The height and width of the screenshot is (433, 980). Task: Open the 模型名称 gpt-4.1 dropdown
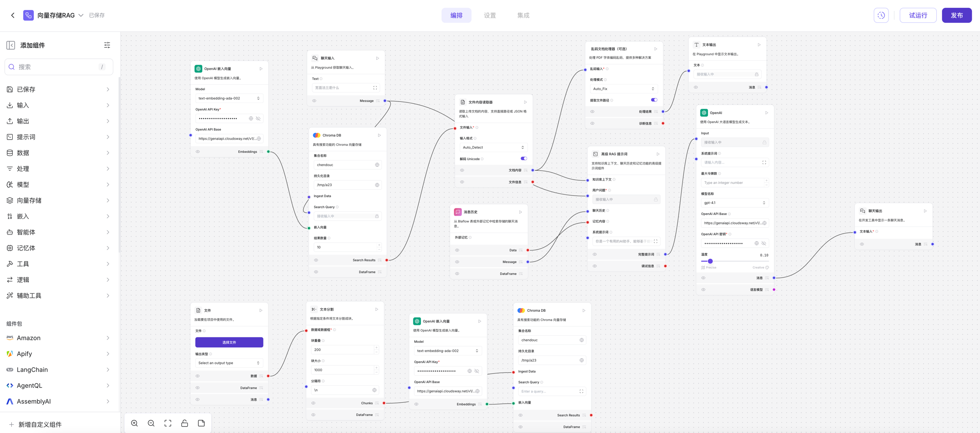[734, 203]
